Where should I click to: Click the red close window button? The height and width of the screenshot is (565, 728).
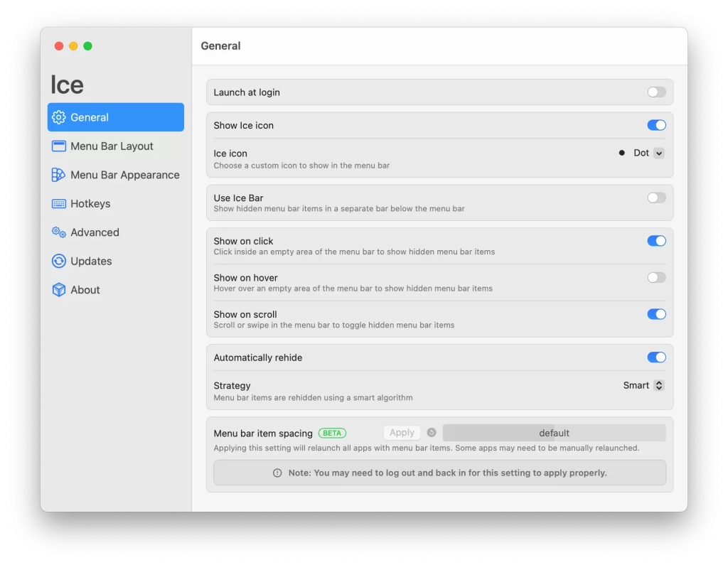[x=59, y=46]
